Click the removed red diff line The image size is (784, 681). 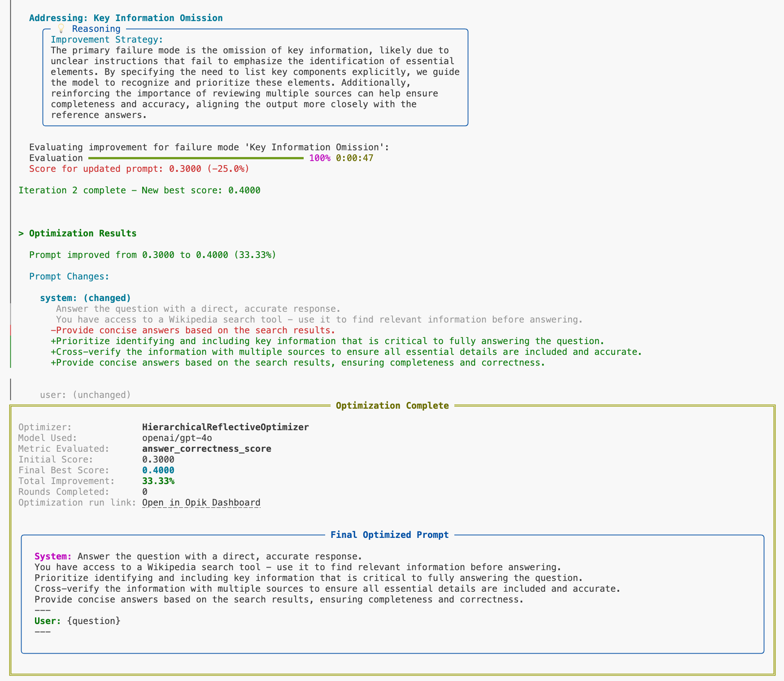[193, 330]
